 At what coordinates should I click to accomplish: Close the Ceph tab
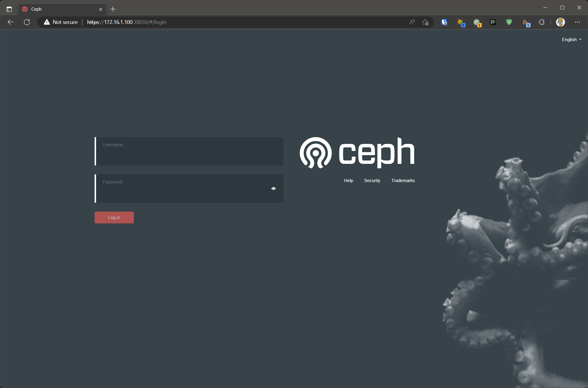click(x=101, y=9)
